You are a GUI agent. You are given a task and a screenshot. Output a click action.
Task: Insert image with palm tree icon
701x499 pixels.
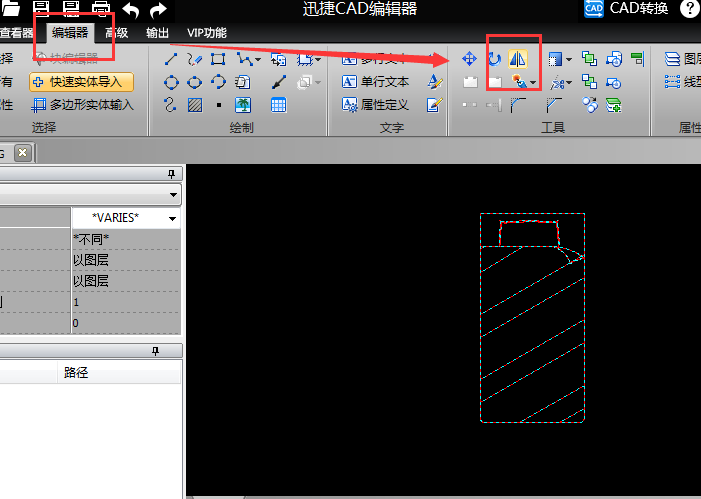click(243, 105)
